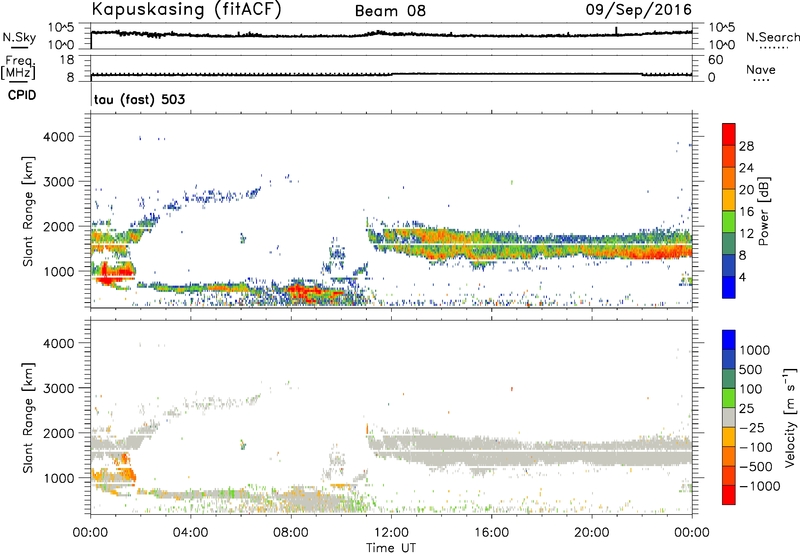Click the '4' tick on Power colorbar
The image size is (800, 554).
pyautogui.click(x=742, y=277)
